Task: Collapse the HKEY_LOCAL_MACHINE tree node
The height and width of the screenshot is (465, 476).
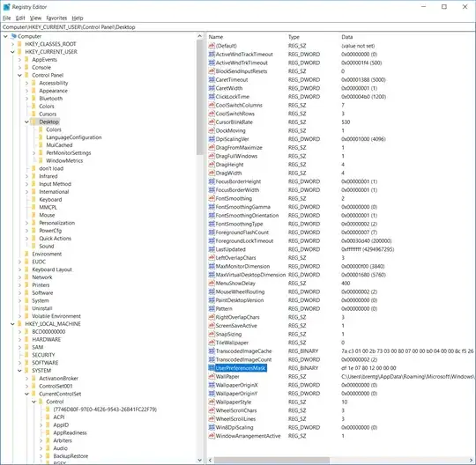Action: [x=12, y=324]
